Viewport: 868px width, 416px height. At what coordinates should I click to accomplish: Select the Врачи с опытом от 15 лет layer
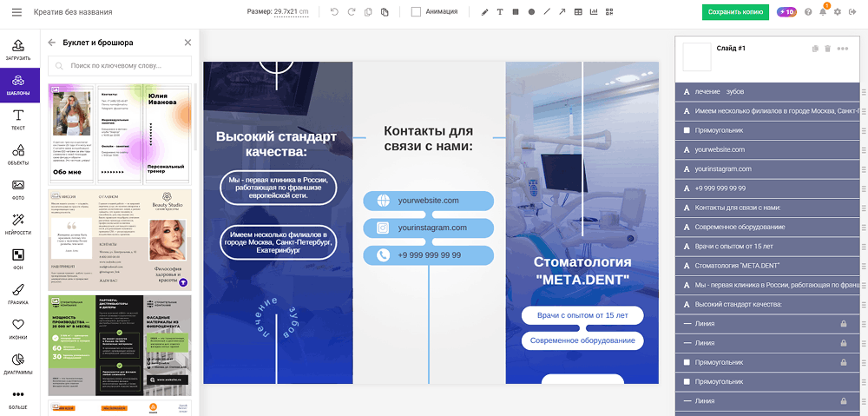766,246
